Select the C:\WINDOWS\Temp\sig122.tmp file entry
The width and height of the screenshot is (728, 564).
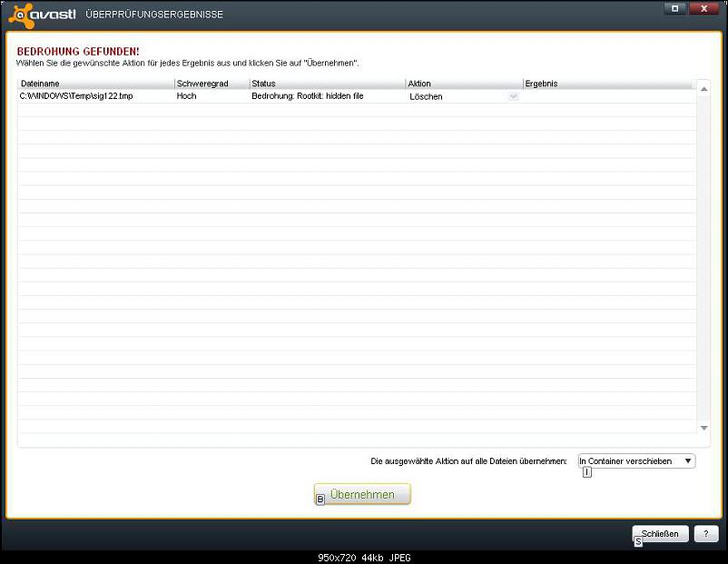click(x=76, y=96)
